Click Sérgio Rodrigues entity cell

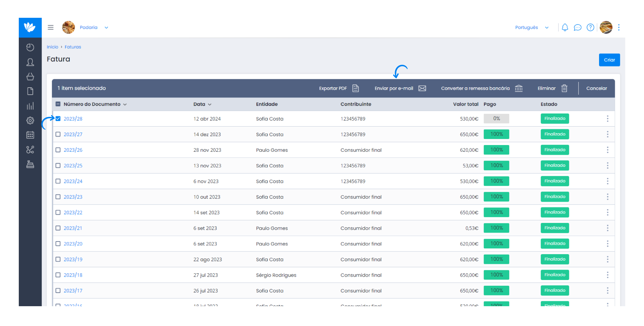click(x=276, y=275)
